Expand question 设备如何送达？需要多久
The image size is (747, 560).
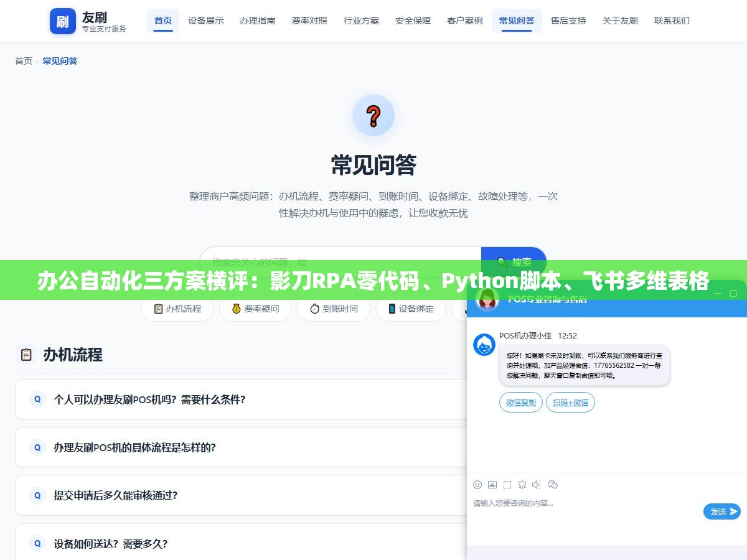[x=241, y=543]
